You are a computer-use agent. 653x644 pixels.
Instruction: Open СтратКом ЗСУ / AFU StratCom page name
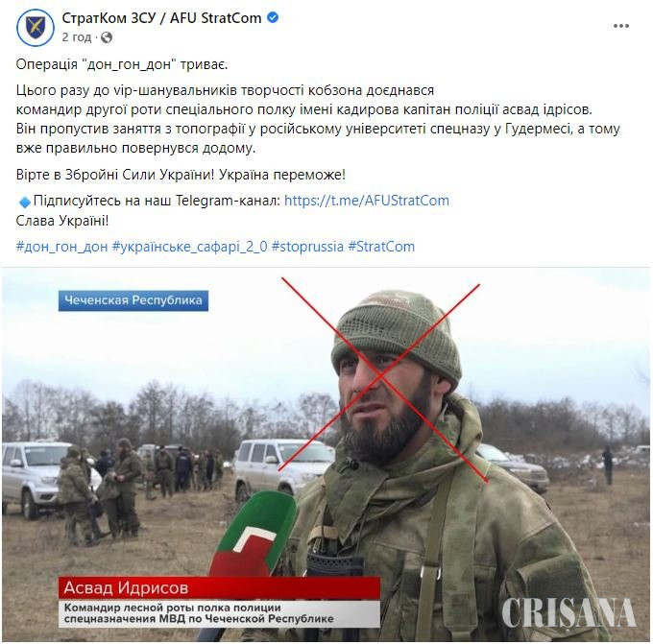click(161, 18)
